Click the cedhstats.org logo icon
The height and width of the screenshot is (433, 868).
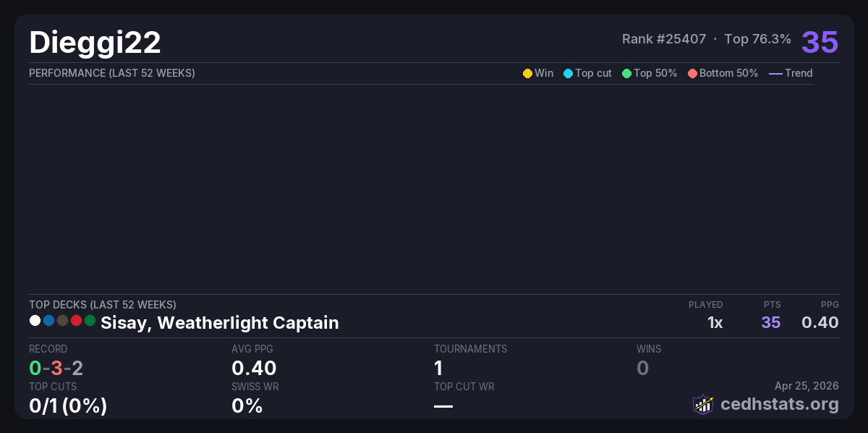coord(703,404)
